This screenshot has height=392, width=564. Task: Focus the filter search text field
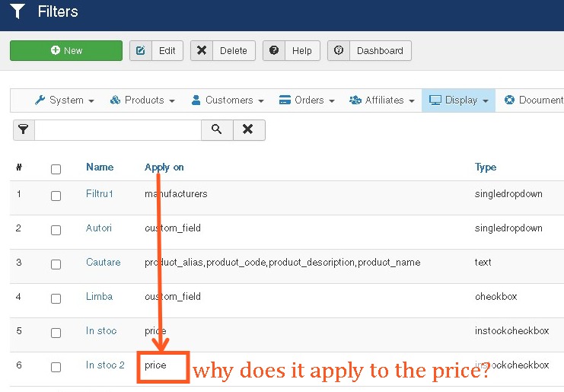click(x=118, y=130)
